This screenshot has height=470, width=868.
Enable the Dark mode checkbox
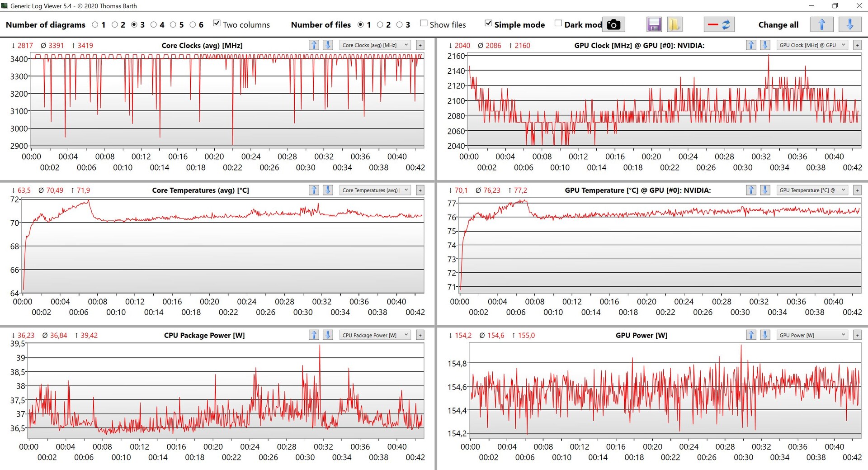tap(558, 24)
